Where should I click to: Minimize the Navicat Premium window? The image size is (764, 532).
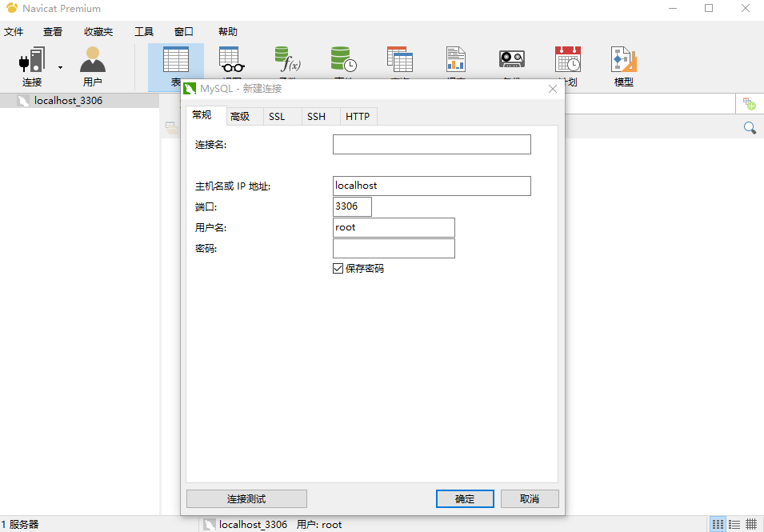point(673,8)
